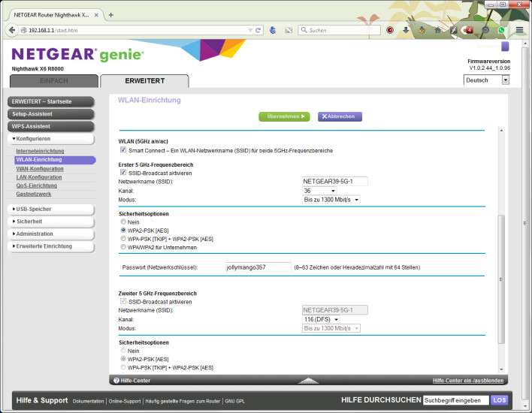Screen dimensions: 532x413
Task: Click the blue translate icon beside the address bar
Action: (x=273, y=30)
